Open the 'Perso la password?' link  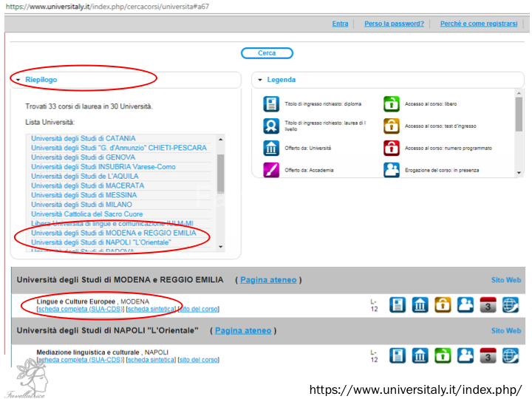pyautogui.click(x=394, y=24)
